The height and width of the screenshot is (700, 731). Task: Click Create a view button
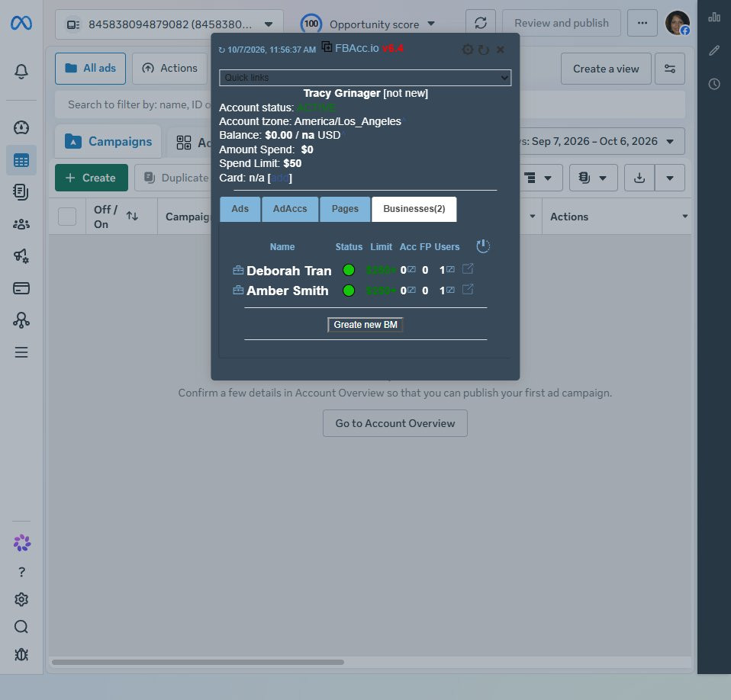coord(606,69)
